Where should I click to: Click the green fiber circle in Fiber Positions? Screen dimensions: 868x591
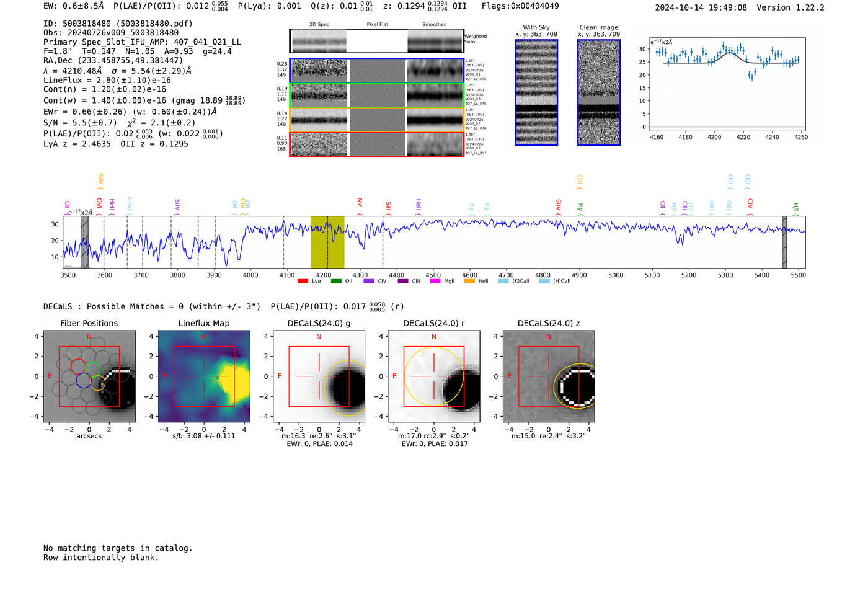tap(92, 370)
